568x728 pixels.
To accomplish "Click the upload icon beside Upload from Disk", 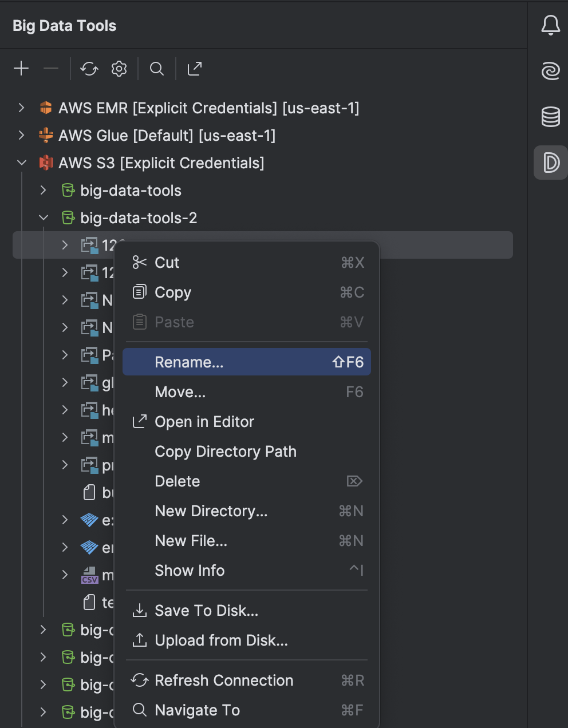I will tap(140, 640).
